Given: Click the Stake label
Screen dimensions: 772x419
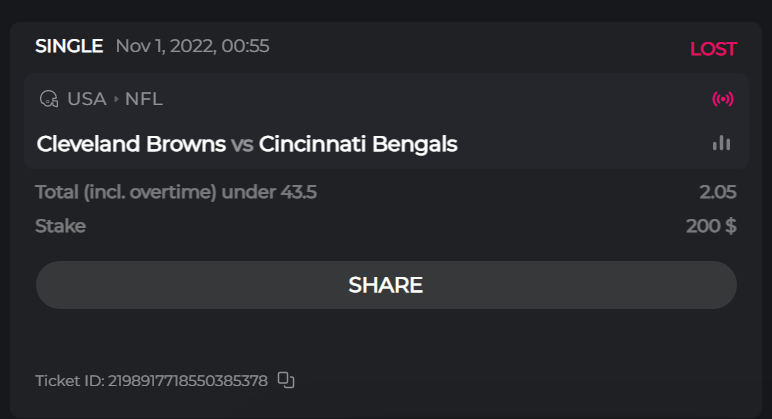Looking at the screenshot, I should (60, 226).
